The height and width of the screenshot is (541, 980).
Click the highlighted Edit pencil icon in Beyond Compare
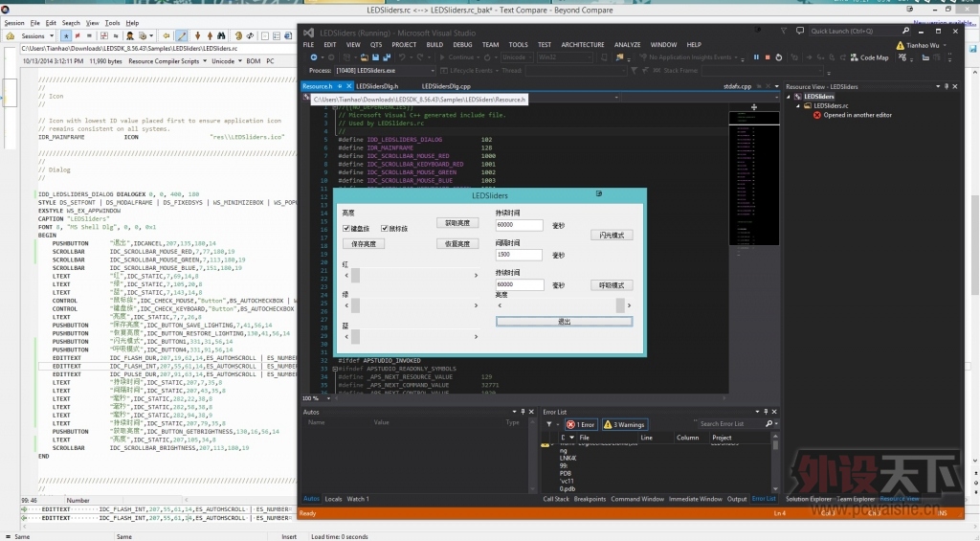click(181, 35)
